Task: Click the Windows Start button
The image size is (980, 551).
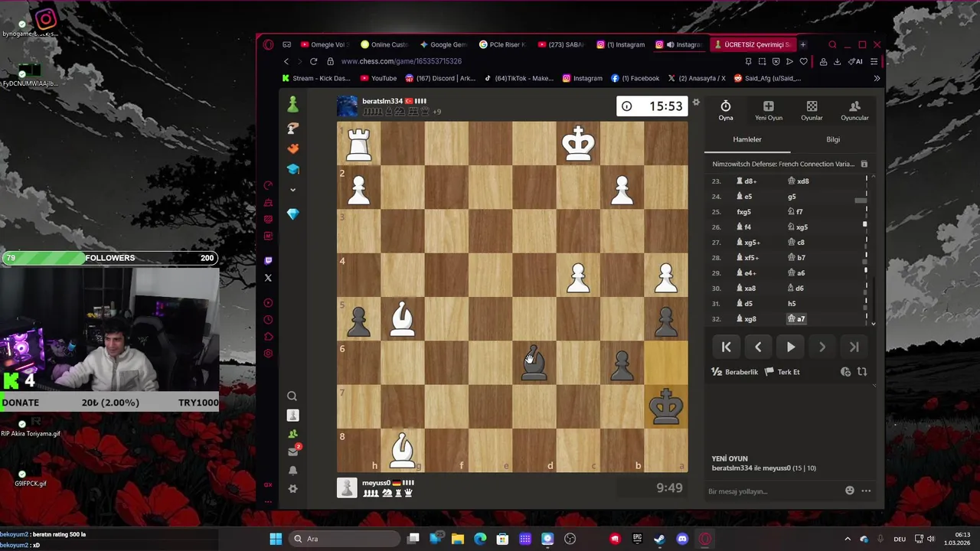Action: [x=276, y=539]
